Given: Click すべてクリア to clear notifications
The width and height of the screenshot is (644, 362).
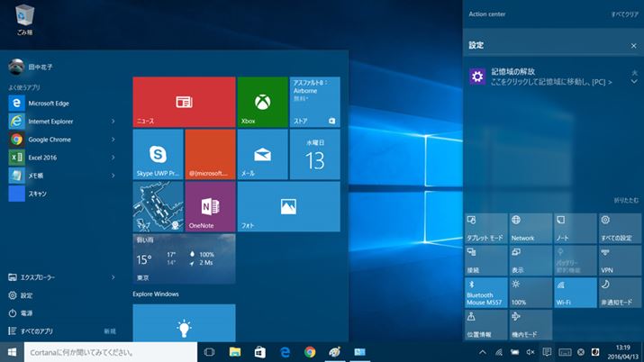Looking at the screenshot, I should click(624, 15).
